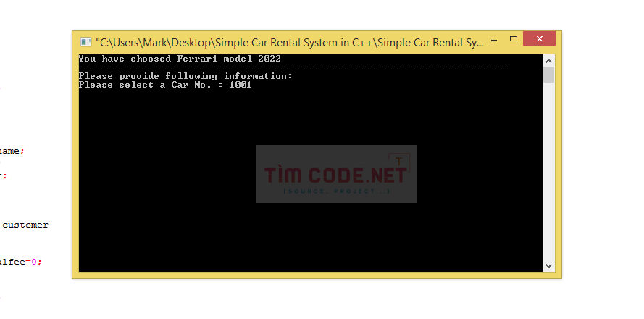Click text "Please provide following information:"
644x319 pixels.
[185, 76]
